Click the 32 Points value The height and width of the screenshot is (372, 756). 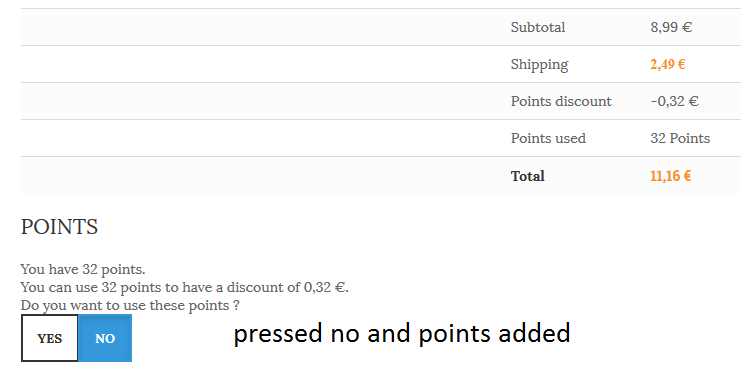click(x=680, y=138)
